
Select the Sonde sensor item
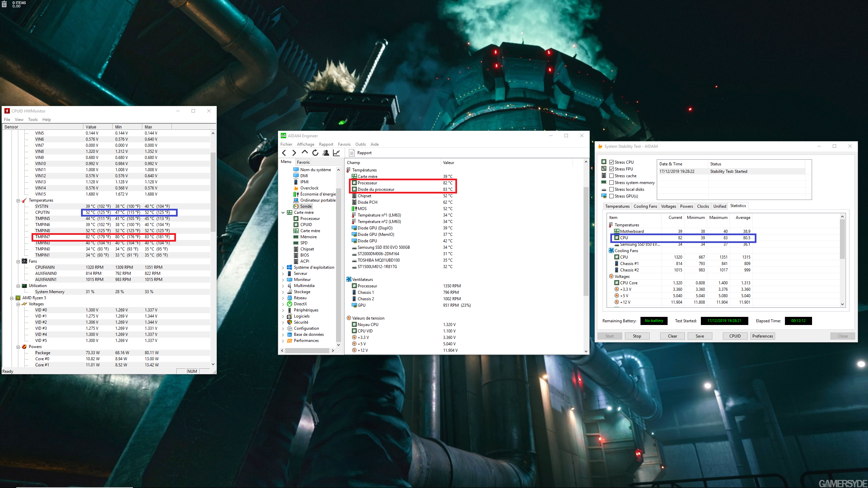pyautogui.click(x=306, y=206)
